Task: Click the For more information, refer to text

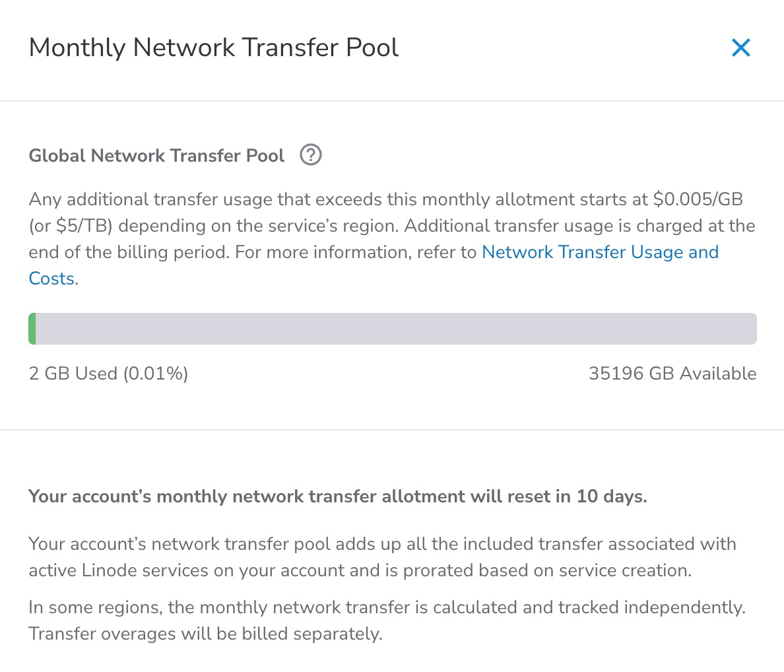Action: [356, 252]
